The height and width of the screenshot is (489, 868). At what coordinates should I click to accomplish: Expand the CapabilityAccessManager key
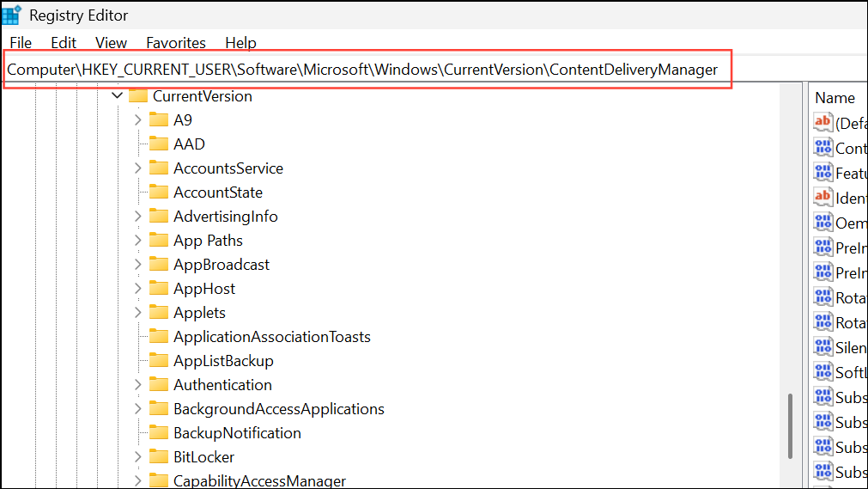click(138, 480)
